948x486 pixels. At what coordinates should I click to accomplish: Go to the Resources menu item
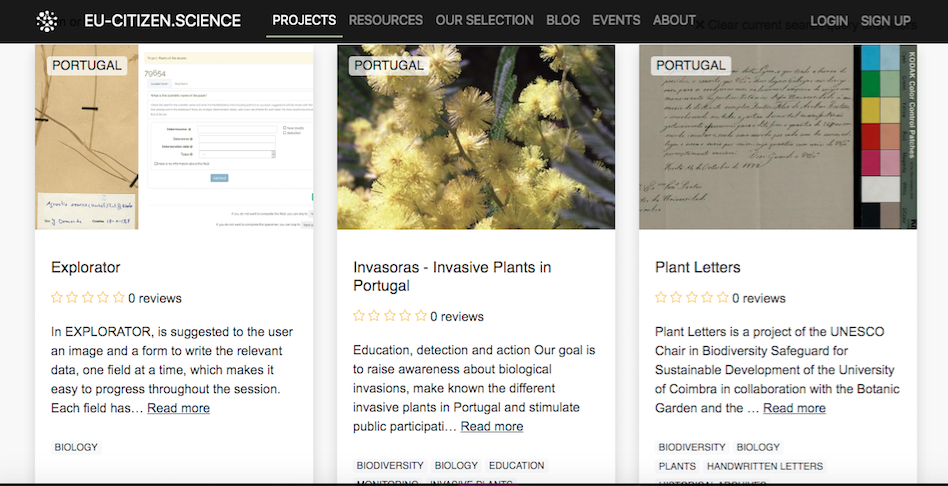click(x=385, y=20)
